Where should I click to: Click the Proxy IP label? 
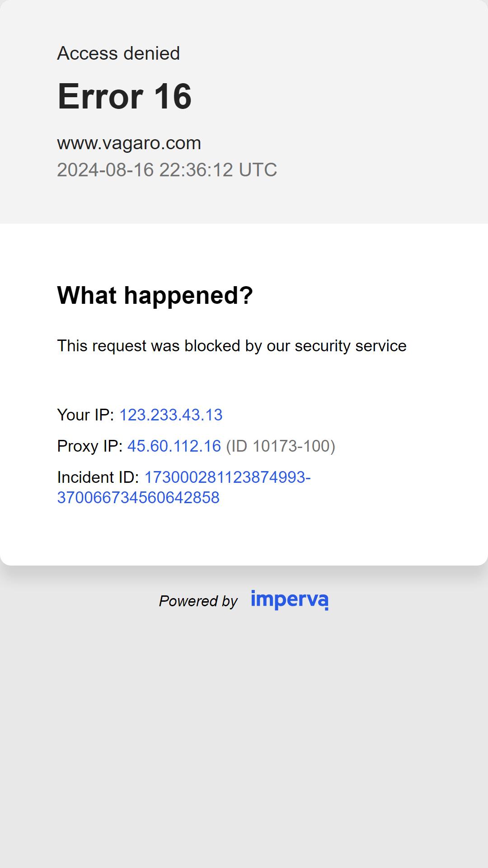tap(89, 446)
